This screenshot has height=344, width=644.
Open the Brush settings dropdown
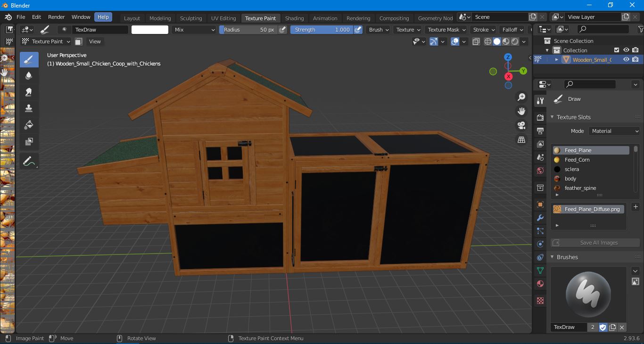(x=379, y=30)
